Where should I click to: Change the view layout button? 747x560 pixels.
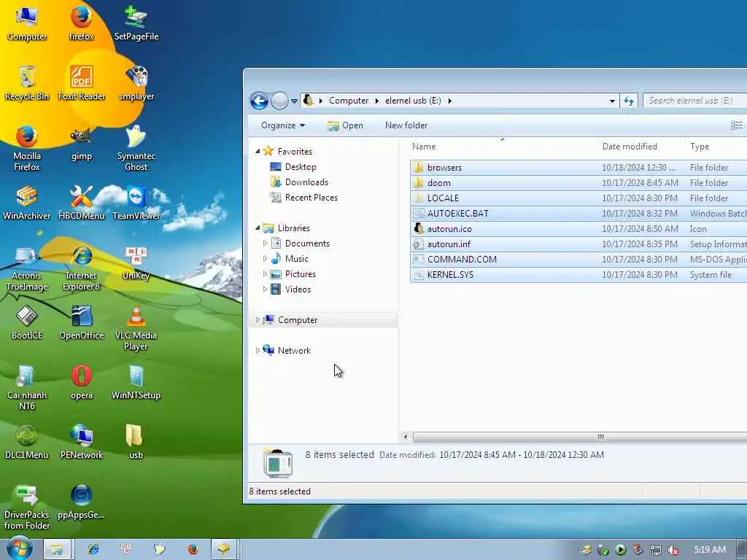pos(737,125)
